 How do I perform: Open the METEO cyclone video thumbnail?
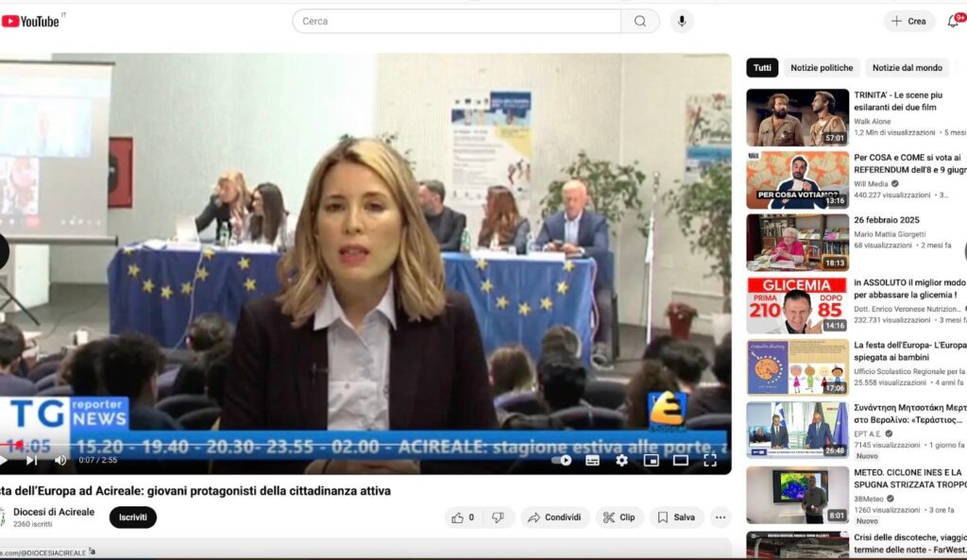click(x=797, y=495)
